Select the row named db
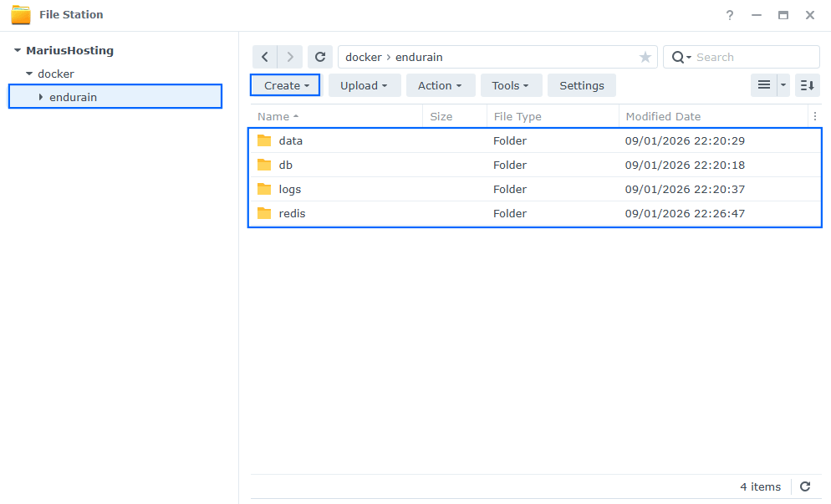The image size is (831, 504). pyautogui.click(x=535, y=165)
